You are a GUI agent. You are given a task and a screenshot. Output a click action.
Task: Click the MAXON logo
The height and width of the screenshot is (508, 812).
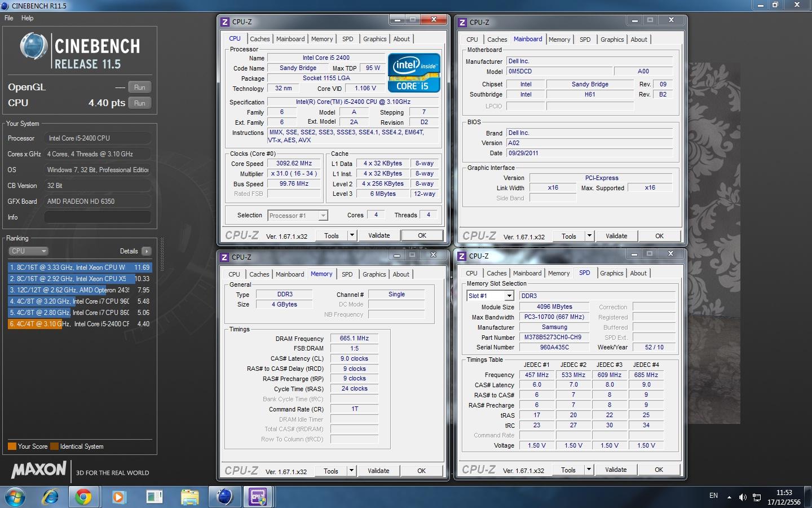39,470
